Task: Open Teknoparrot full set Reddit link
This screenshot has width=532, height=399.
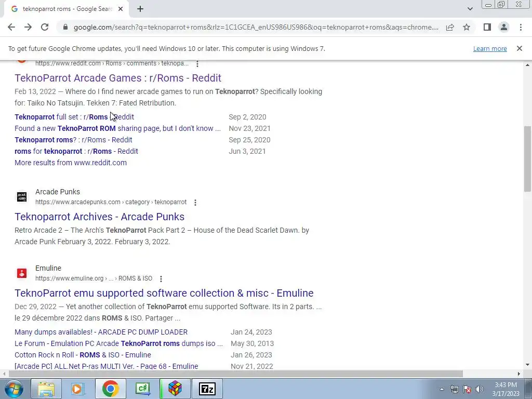Action: 74,117
